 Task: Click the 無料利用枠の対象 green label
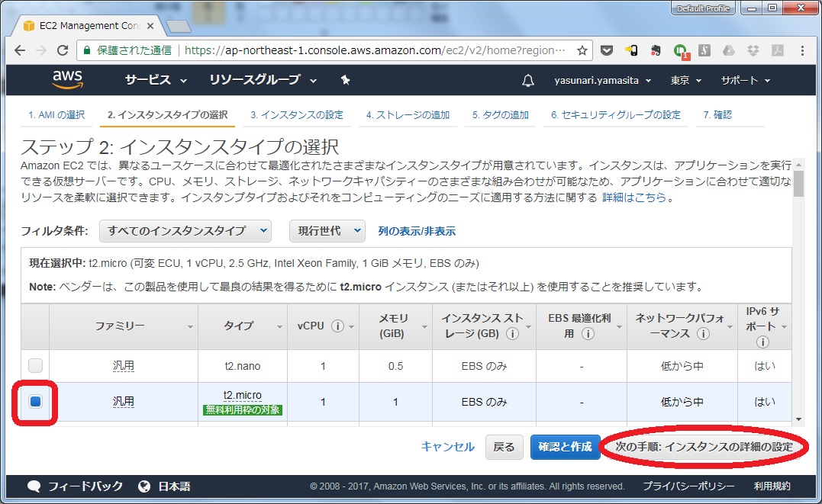click(243, 409)
